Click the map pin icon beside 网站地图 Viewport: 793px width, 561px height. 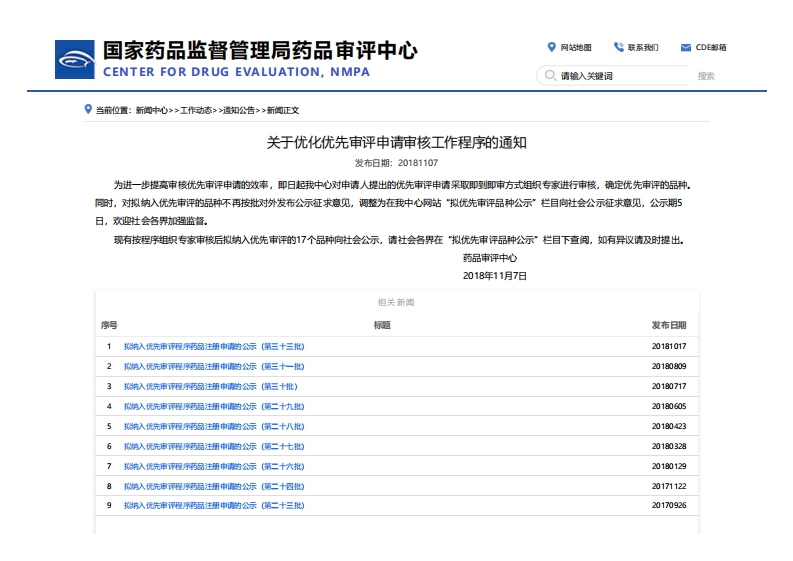[x=551, y=47]
